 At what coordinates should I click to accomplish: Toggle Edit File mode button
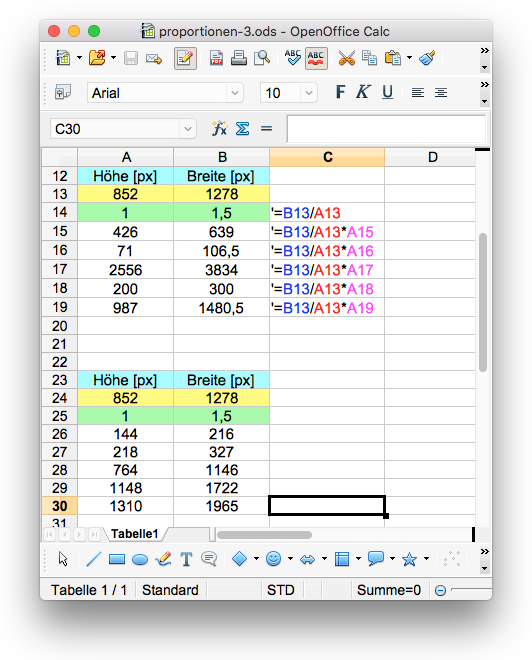click(x=185, y=58)
